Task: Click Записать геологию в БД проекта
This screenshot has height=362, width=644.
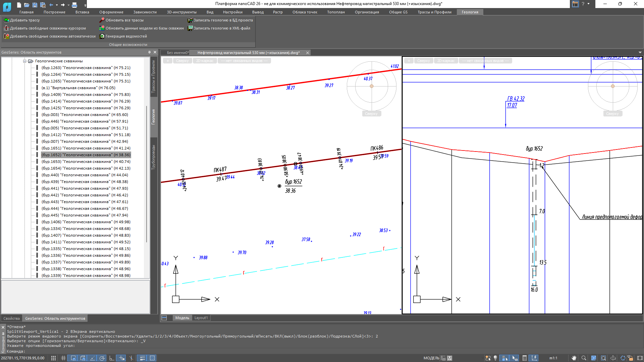Action: pyautogui.click(x=220, y=20)
